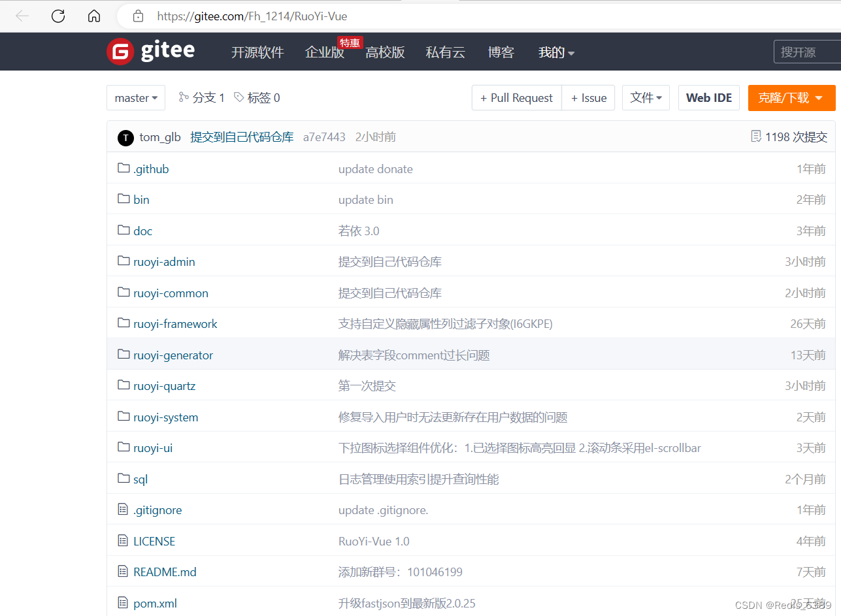Click the file icon for .gitignore

pos(123,509)
